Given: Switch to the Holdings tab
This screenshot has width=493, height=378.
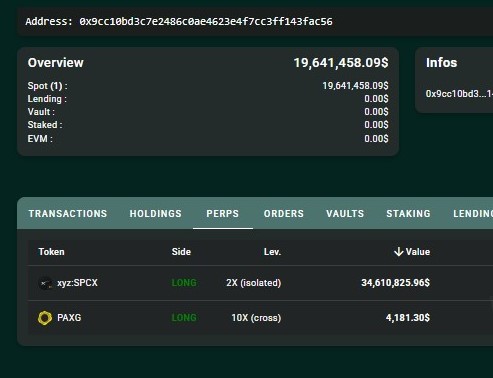Looking at the screenshot, I should pos(156,214).
